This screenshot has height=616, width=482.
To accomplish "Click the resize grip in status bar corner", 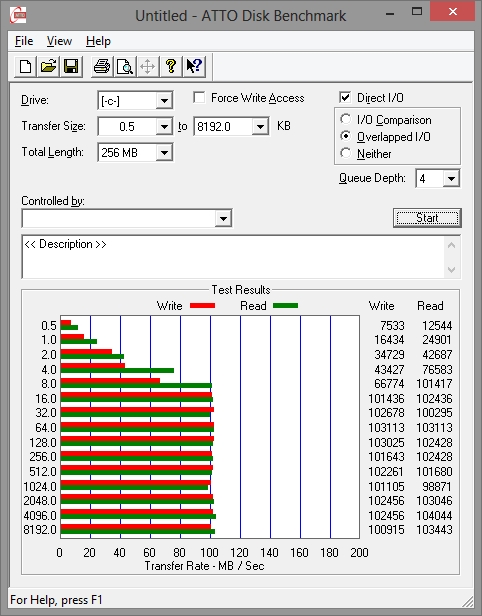I will (x=467, y=601).
